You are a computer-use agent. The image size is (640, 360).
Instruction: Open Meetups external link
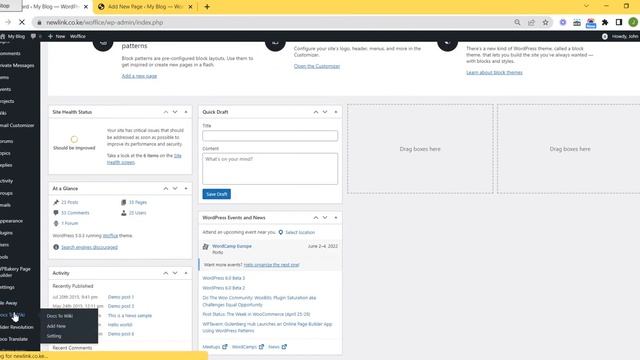click(215, 347)
